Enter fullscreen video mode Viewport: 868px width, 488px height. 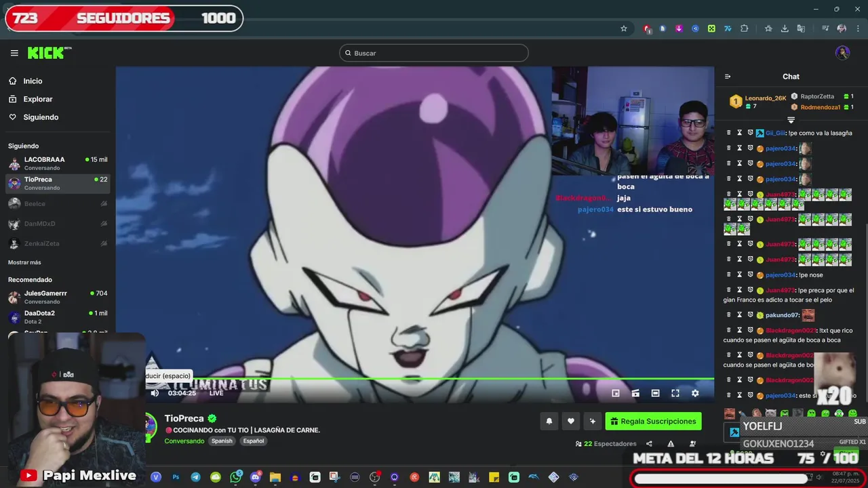[675, 393]
